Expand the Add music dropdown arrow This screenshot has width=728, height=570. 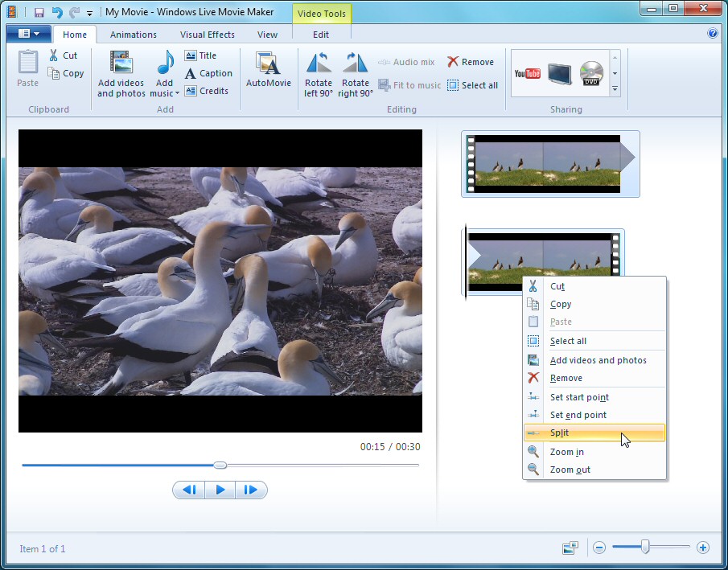pos(177,94)
